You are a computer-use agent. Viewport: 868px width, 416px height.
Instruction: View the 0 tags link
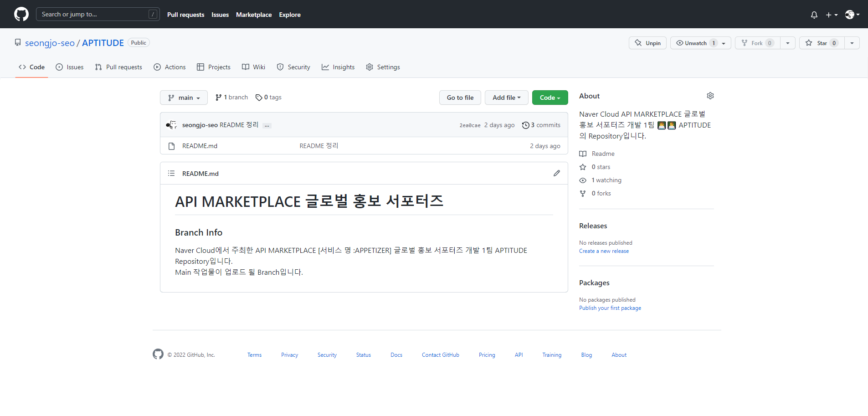click(268, 98)
